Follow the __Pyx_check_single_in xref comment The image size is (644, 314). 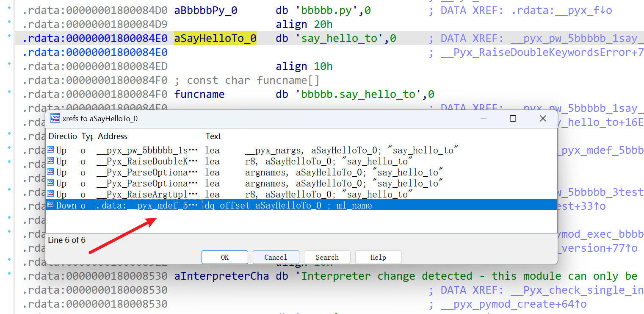pyautogui.click(x=536, y=290)
